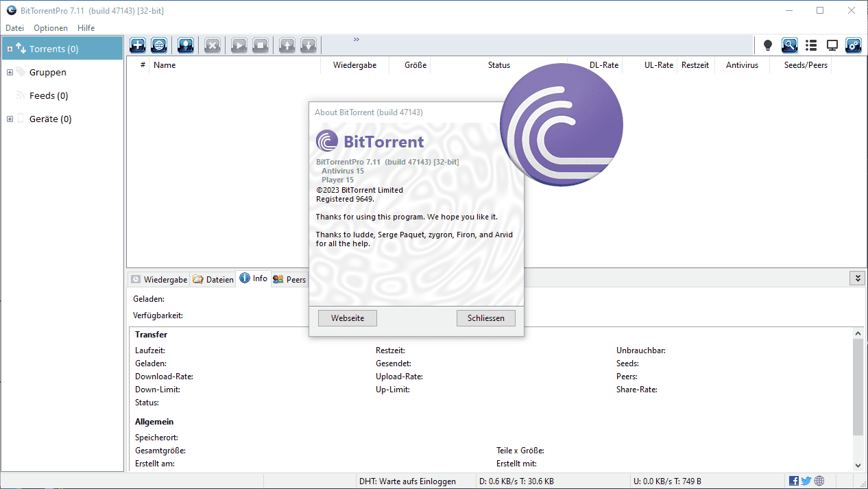Click the monitor remote icon
868x489 pixels.
[832, 45]
